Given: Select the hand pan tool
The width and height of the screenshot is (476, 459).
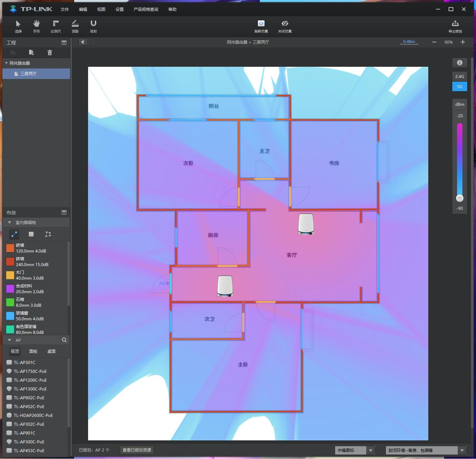Looking at the screenshot, I should coord(36,26).
